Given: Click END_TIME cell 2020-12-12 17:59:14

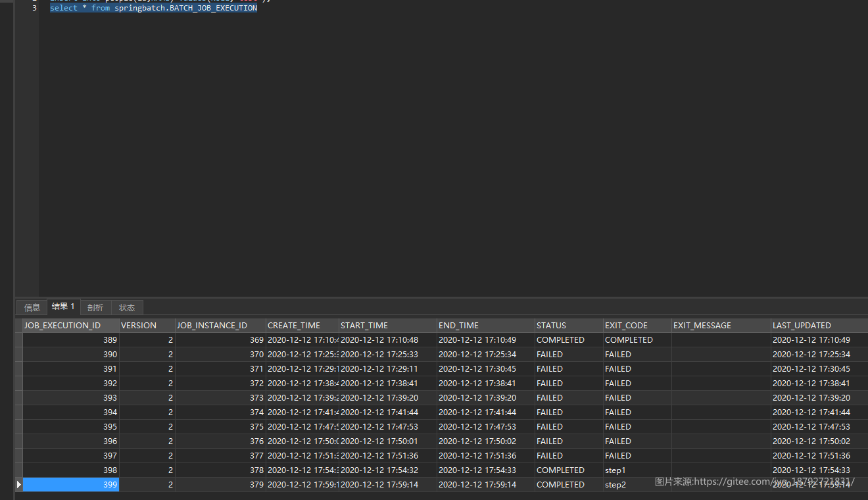Looking at the screenshot, I should coord(486,485).
